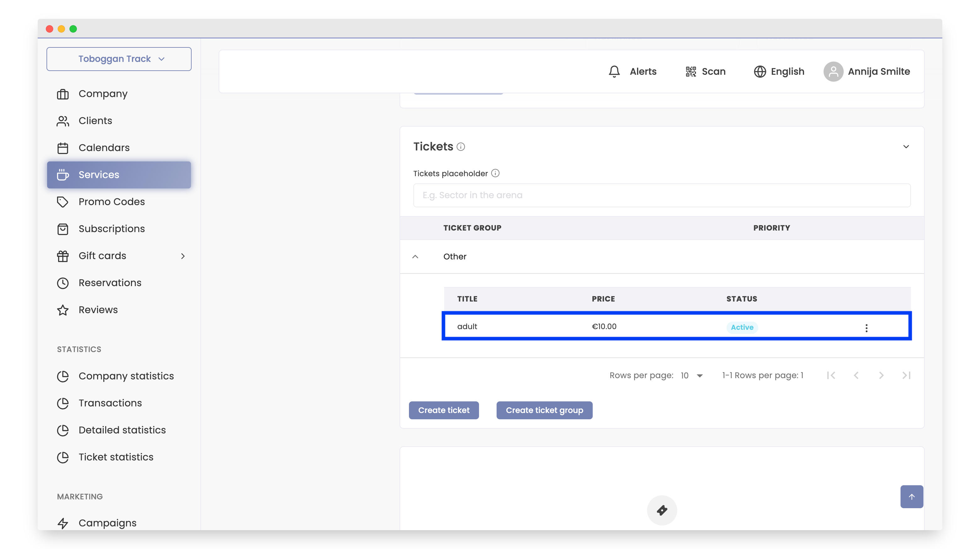This screenshot has width=980, height=549.
Task: Click the Create ticket group button
Action: pyautogui.click(x=544, y=410)
